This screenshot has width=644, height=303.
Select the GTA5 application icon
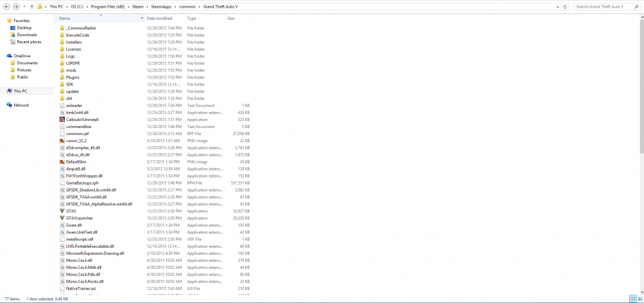pos(62,211)
